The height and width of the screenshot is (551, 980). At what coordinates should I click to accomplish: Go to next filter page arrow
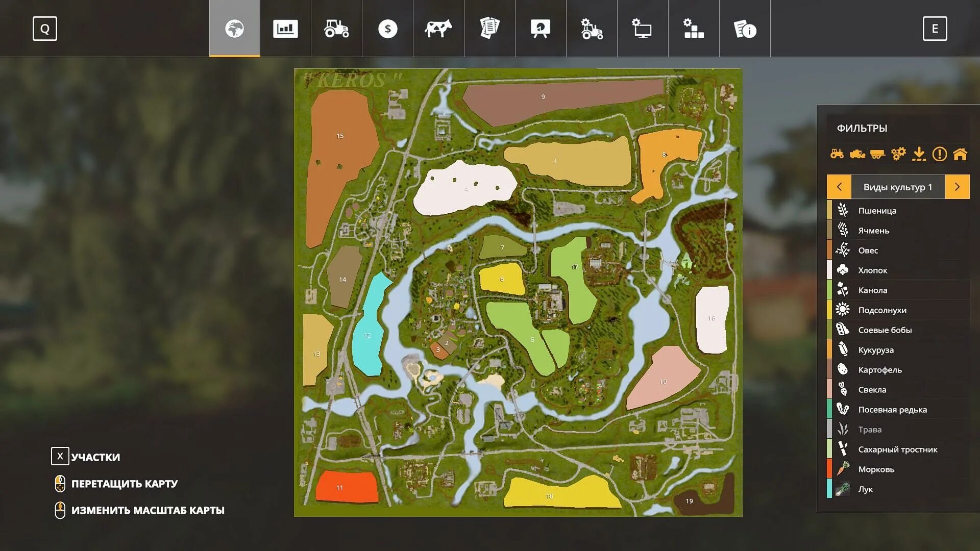point(957,187)
